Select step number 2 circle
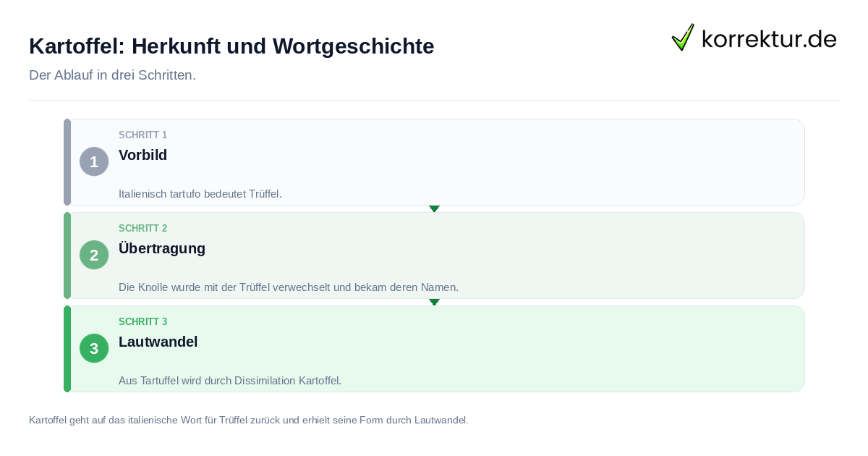 click(94, 255)
